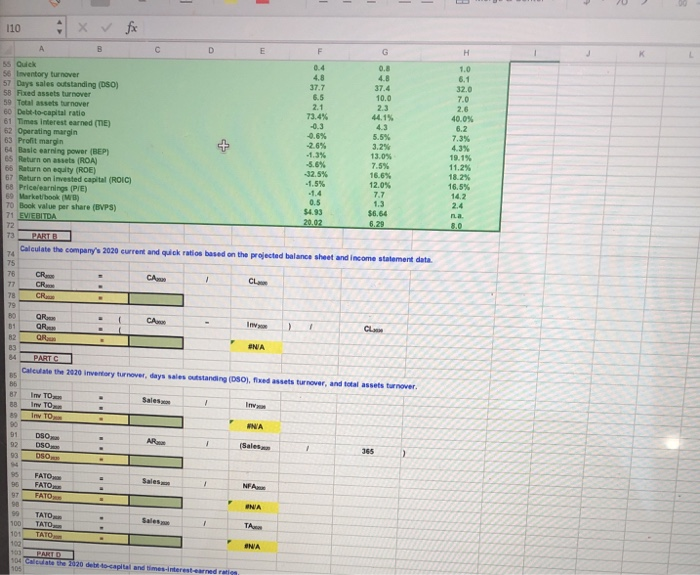The image size is (700, 575).
Task: Click the 'Debt-to-capital ratio' label
Action: 51,113
